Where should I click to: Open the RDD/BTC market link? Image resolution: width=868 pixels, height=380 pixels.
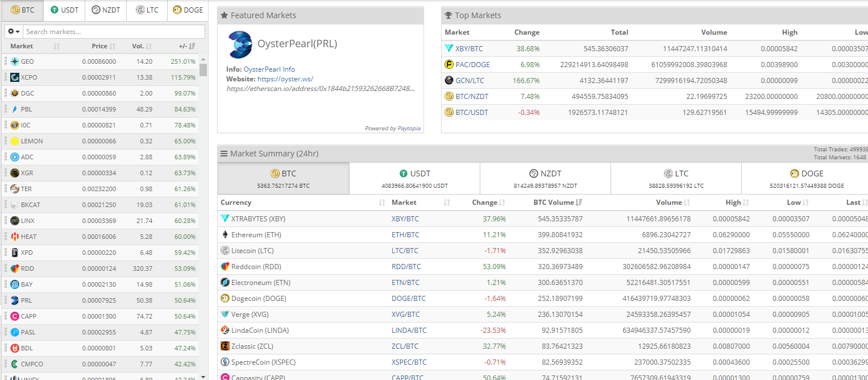pyautogui.click(x=406, y=267)
